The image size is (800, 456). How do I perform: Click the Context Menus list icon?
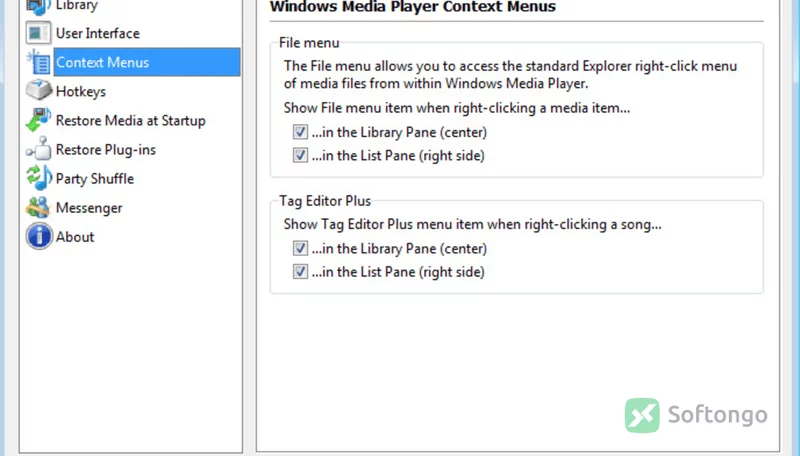click(x=38, y=62)
